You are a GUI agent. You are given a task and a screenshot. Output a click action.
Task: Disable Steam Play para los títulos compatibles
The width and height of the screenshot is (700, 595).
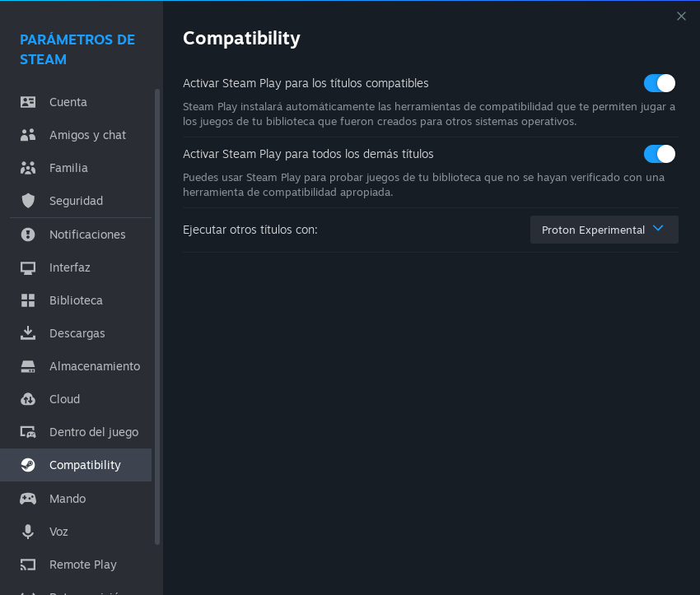[659, 83]
